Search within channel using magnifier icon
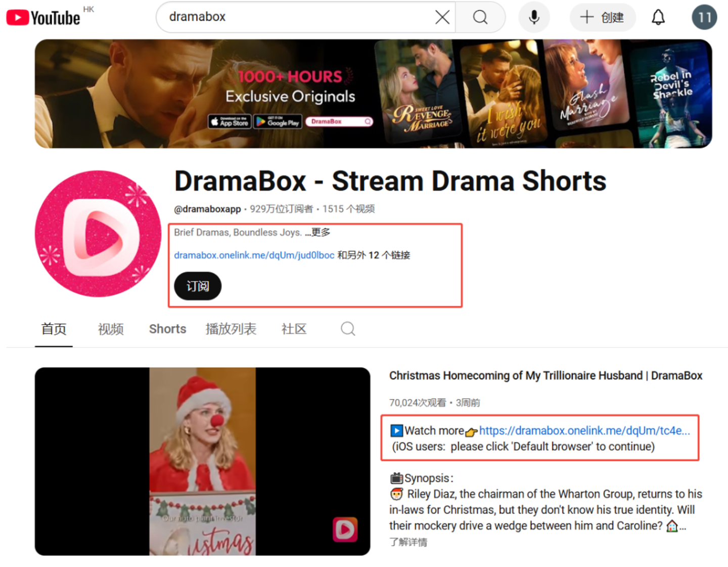728x567 pixels. (348, 329)
